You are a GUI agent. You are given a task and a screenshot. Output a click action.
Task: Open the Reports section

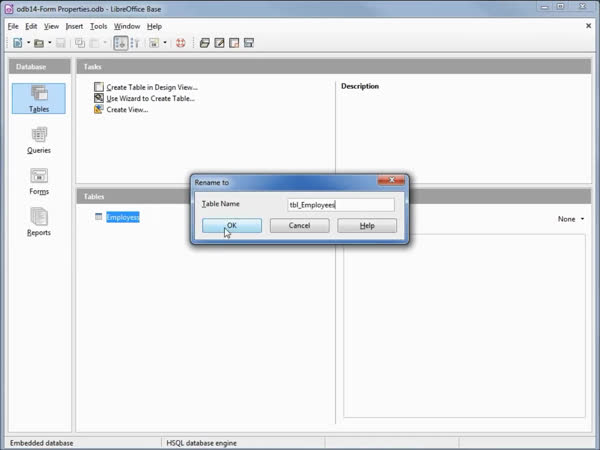click(x=39, y=222)
